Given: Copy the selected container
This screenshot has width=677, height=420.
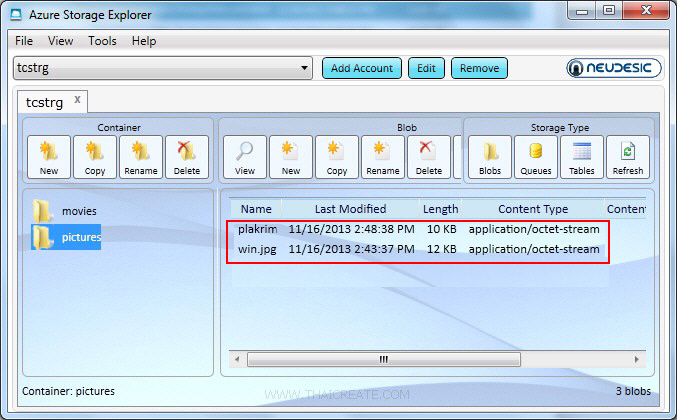Looking at the screenshot, I should coord(95,157).
